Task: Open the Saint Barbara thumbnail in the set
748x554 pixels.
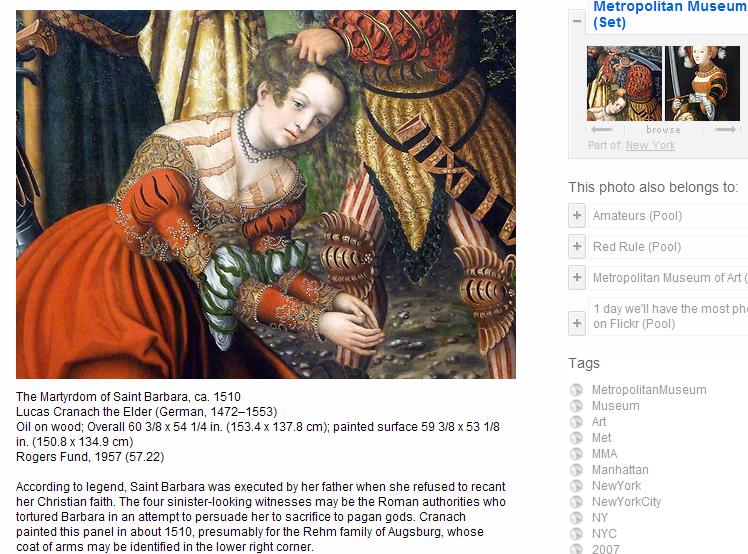Action: (624, 84)
